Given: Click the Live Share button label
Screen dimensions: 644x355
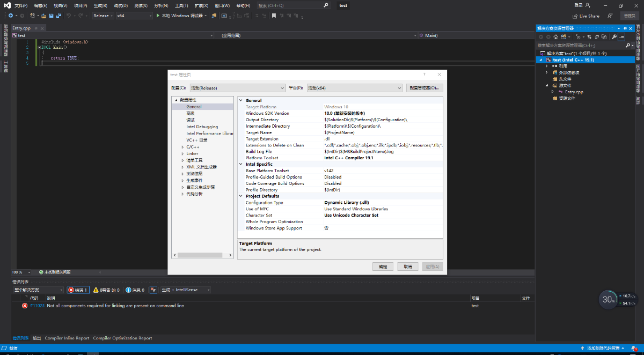Looking at the screenshot, I should [589, 16].
